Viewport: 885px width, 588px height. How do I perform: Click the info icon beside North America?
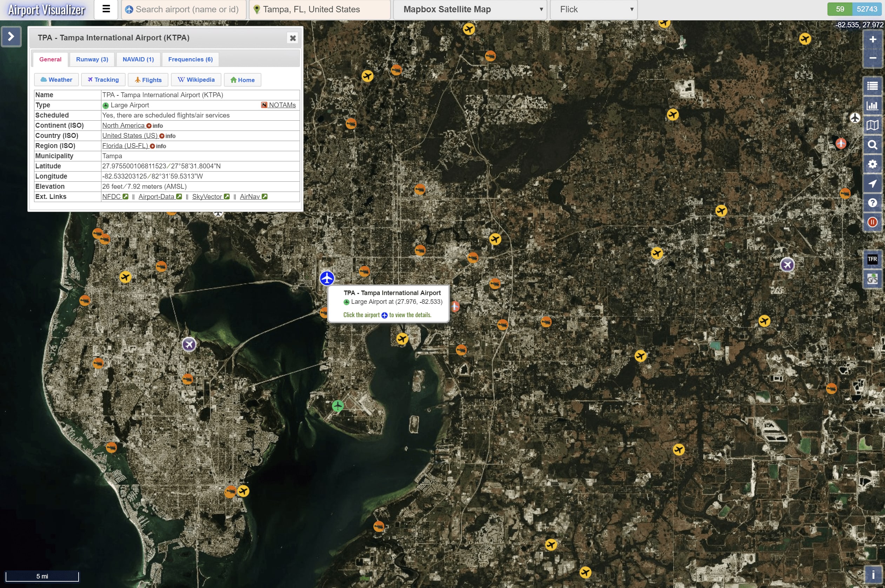(154, 126)
